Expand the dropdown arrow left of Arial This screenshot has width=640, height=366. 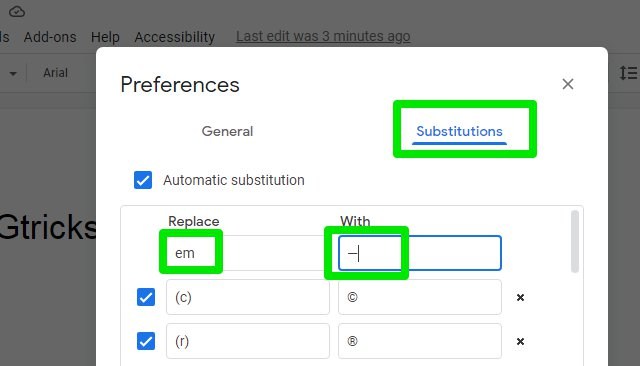point(13,74)
